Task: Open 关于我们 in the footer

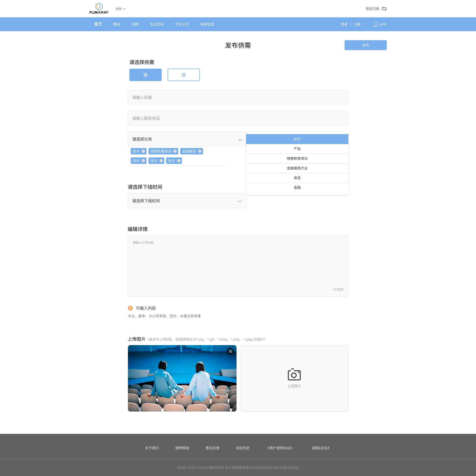Action: click(x=152, y=448)
